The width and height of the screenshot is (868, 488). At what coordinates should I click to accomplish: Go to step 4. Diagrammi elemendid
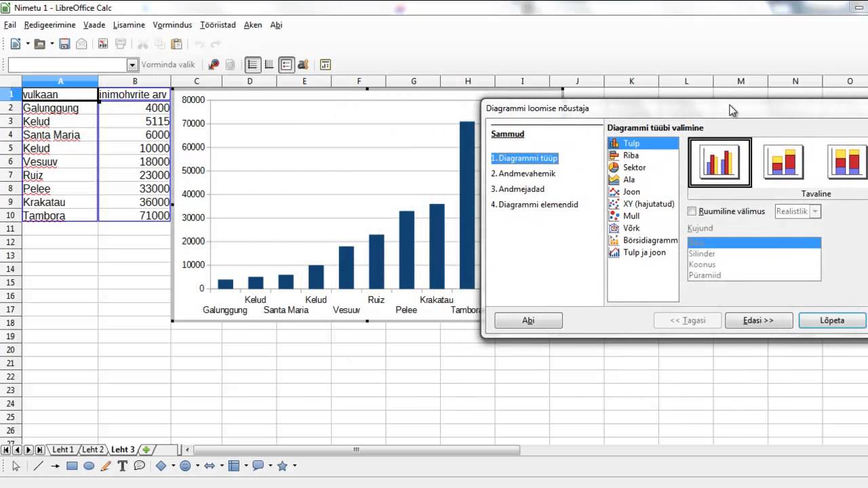534,204
